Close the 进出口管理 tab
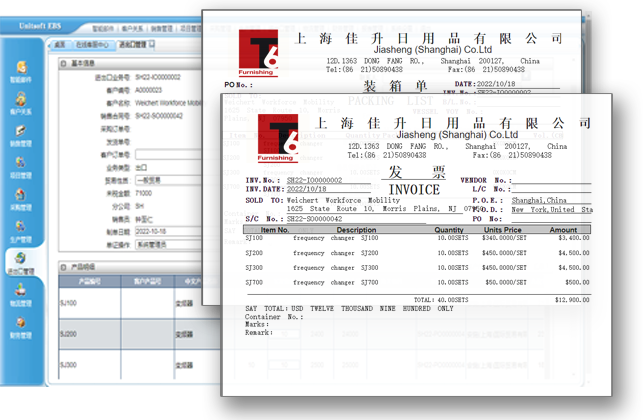 152,44
